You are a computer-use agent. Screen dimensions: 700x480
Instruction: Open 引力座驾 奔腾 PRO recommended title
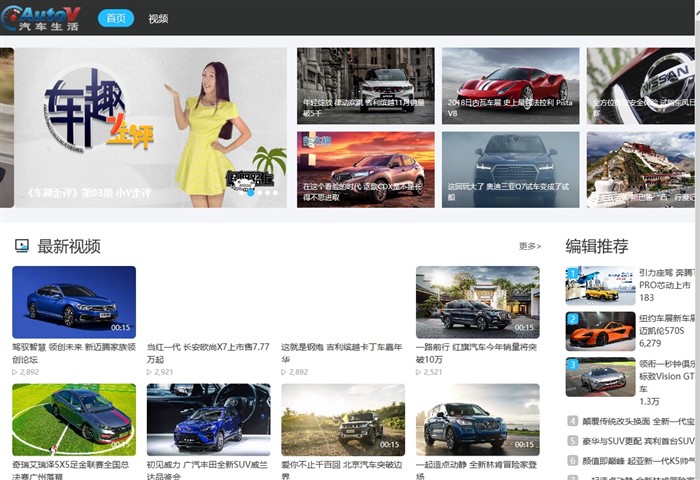click(x=667, y=279)
